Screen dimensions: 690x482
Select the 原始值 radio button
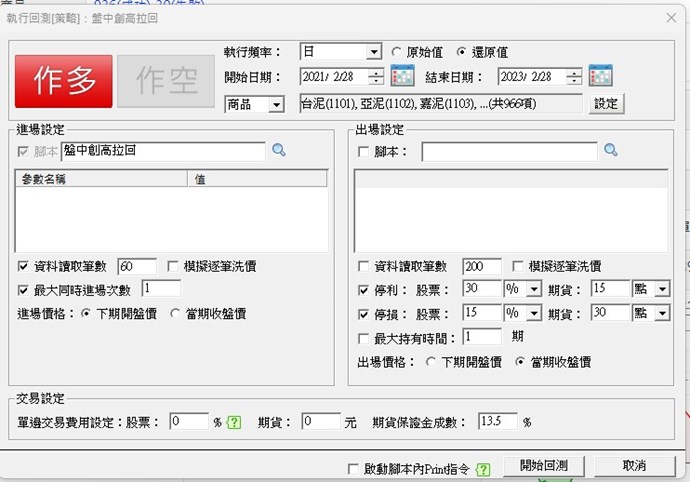point(397,52)
